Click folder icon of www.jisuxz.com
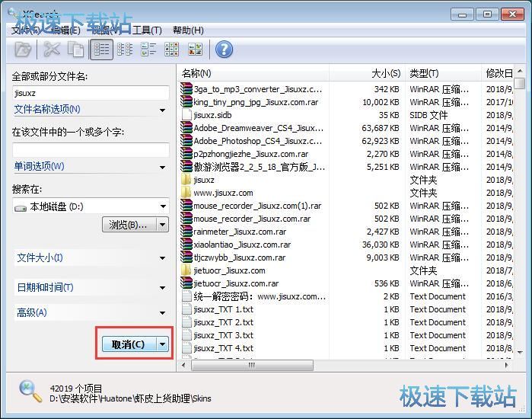This screenshot has width=532, height=419. pos(186,193)
